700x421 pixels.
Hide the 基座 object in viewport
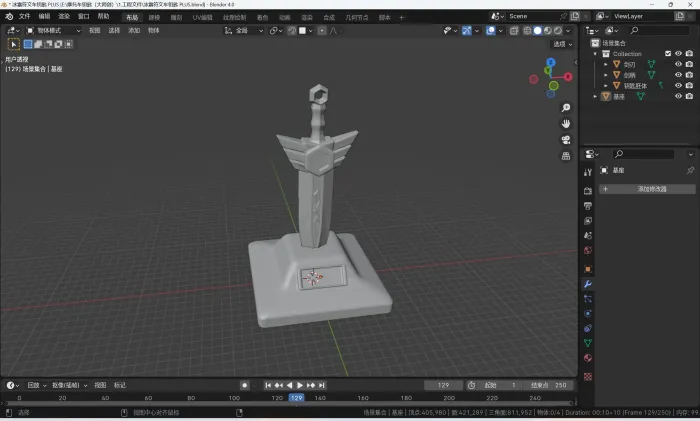pyautogui.click(x=678, y=97)
